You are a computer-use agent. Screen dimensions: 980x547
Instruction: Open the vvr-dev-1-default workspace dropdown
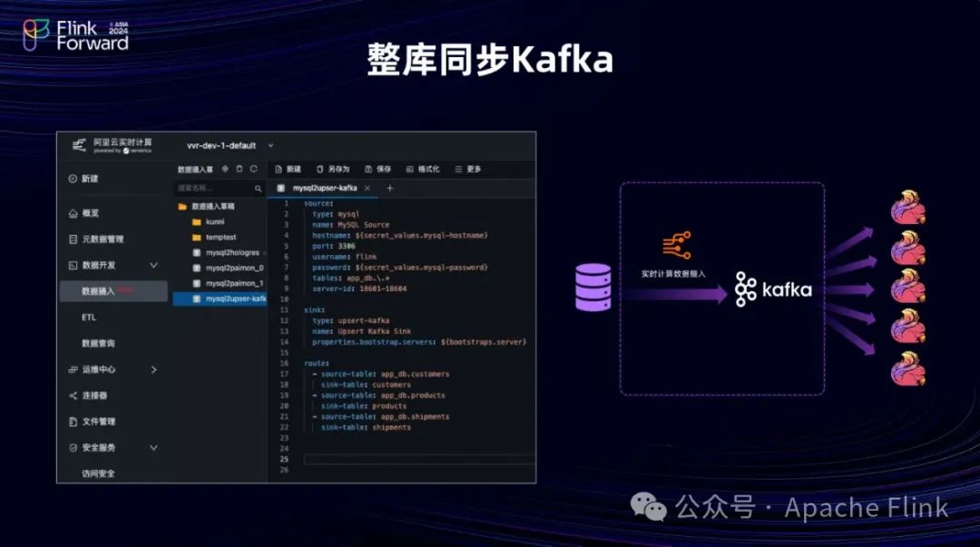point(230,146)
